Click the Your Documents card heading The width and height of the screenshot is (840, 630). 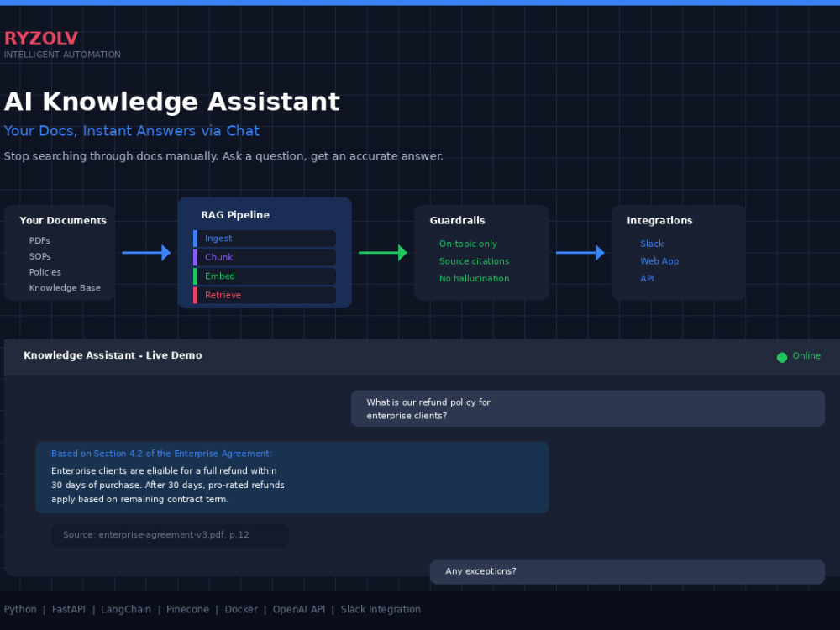[63, 220]
